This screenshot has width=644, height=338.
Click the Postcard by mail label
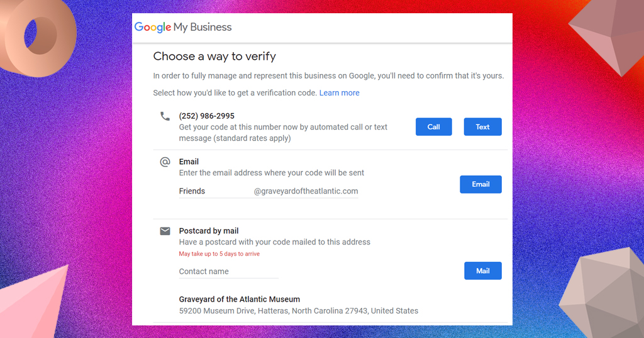(x=209, y=231)
